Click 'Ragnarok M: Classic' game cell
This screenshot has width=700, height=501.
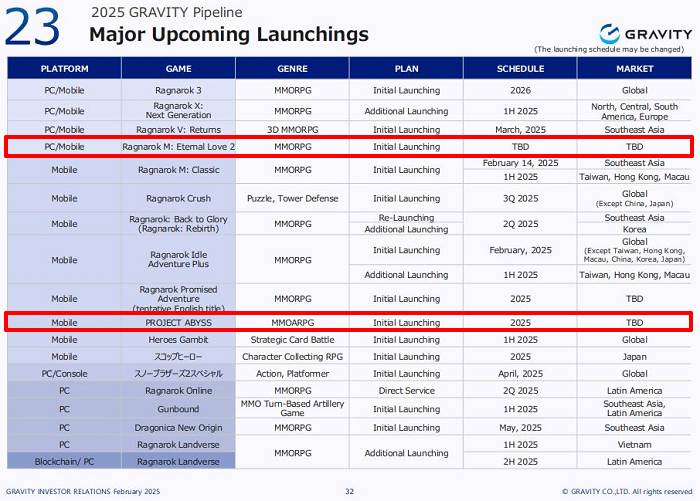(179, 170)
